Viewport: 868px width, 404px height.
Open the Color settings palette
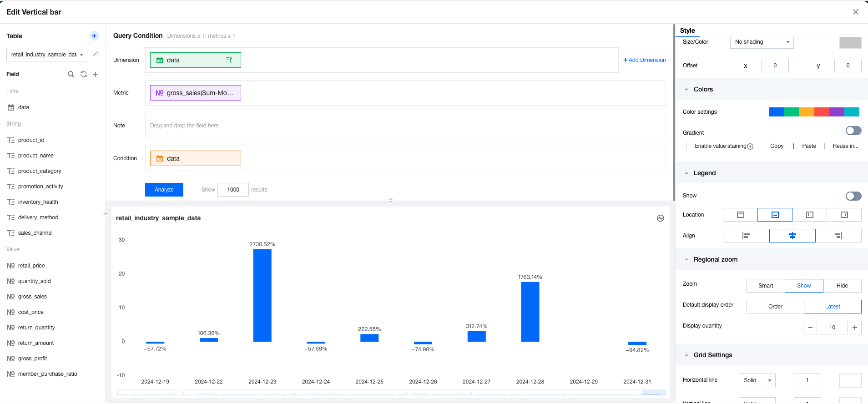click(814, 112)
